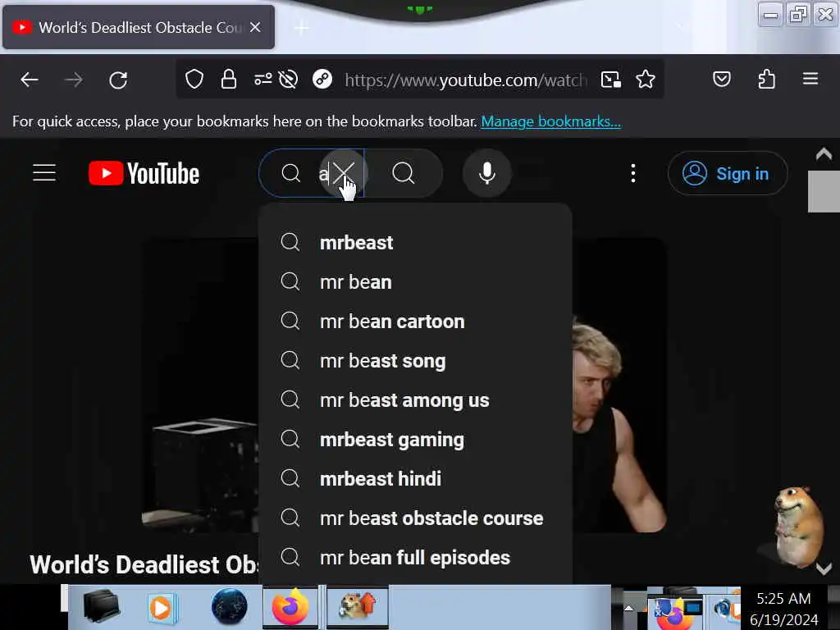Screen dimensions: 840x630
Task: Select suggestion 'mr beast song'
Action: click(x=414, y=361)
